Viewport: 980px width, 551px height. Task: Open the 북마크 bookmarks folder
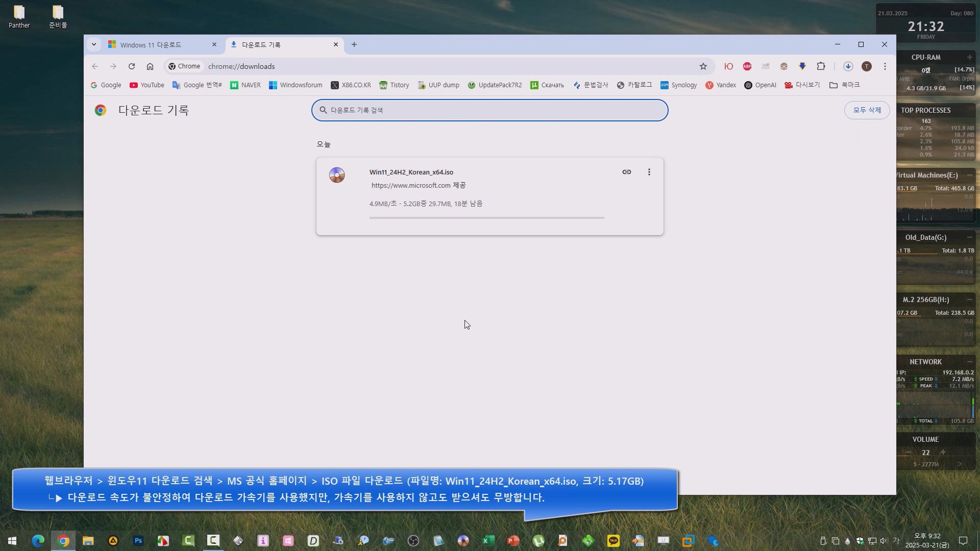coord(845,85)
